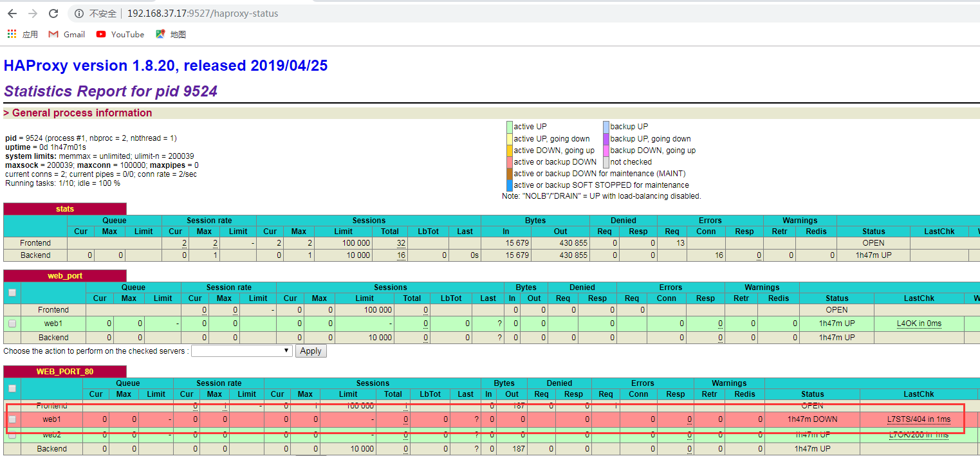Click the HAProxy version 1.8.20 heading
Screen dimensions: 980x456
[x=166, y=66]
